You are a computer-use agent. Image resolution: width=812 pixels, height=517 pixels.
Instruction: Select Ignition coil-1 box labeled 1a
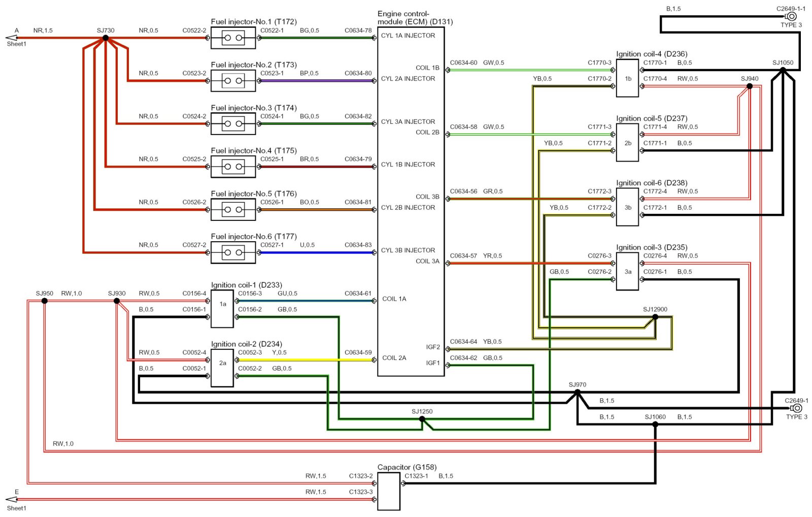coord(222,309)
